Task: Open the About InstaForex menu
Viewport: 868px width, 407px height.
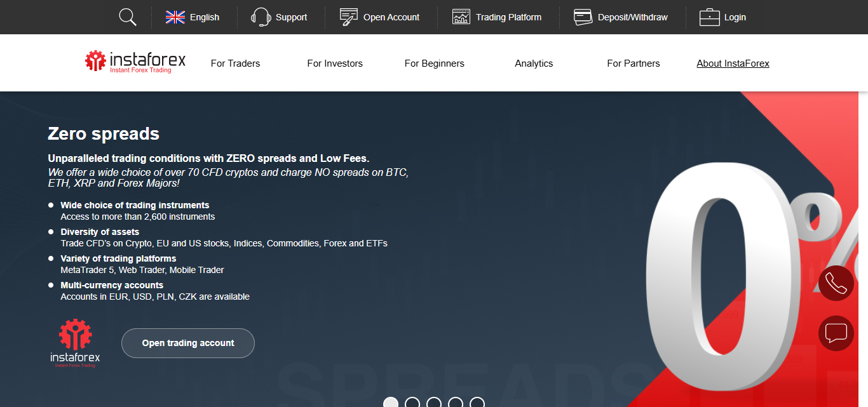Action: pyautogui.click(x=733, y=63)
